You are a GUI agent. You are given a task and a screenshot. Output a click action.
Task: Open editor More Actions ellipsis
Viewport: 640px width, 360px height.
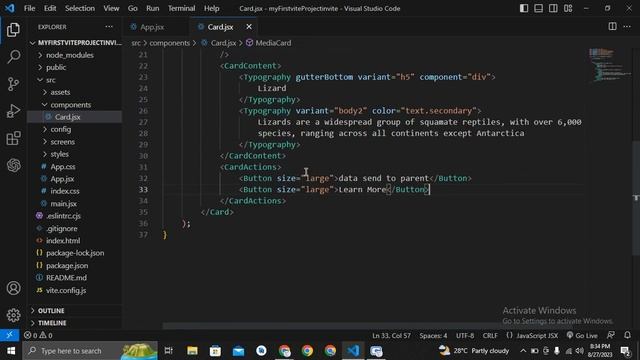point(627,27)
